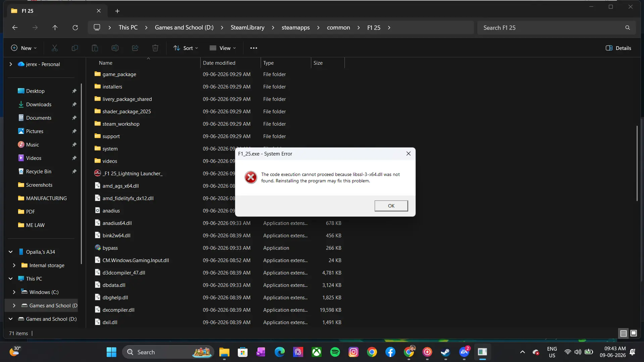The height and width of the screenshot is (362, 644).
Task: Copy the selected item
Action: [75, 48]
